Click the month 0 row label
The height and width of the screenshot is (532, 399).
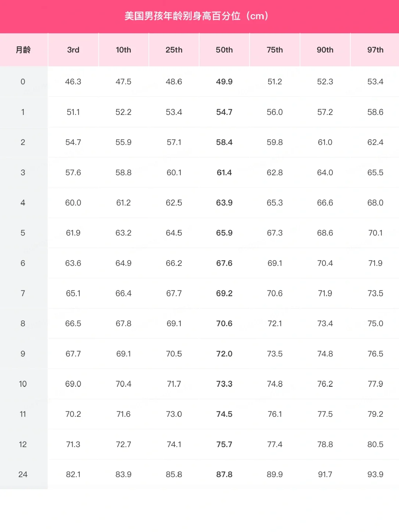click(x=23, y=82)
